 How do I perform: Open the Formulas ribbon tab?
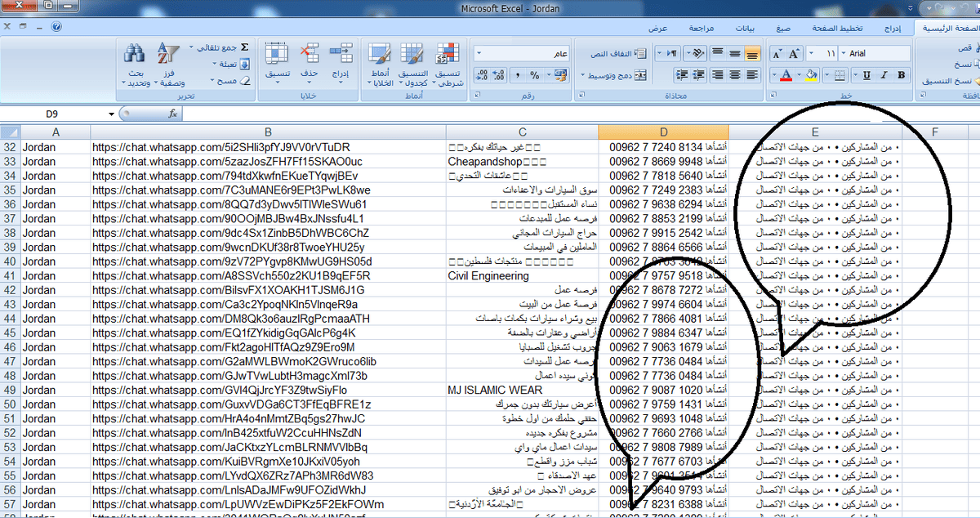pos(783,28)
